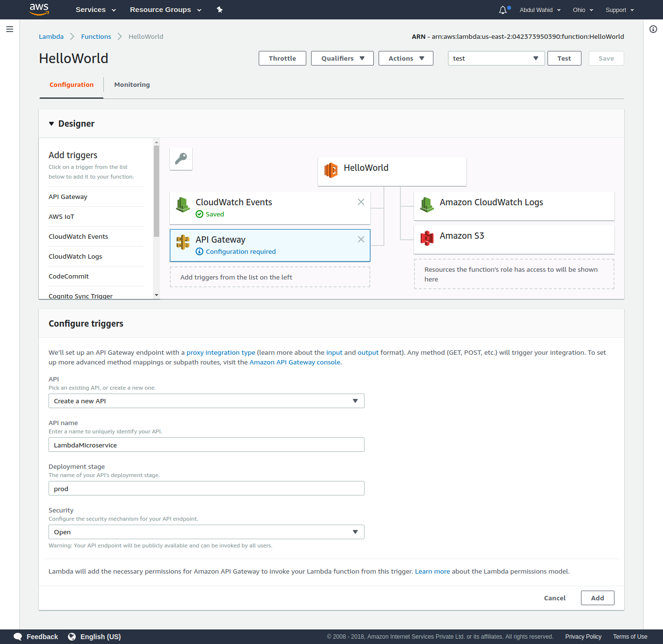The height and width of the screenshot is (644, 663).
Task: Go to the Functions breadcrumb
Action: tap(96, 36)
